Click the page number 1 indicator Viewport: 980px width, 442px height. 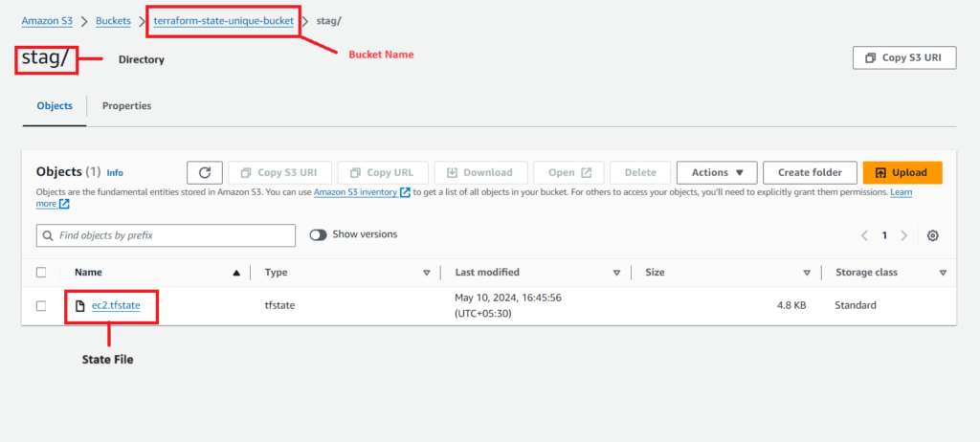tap(883, 235)
